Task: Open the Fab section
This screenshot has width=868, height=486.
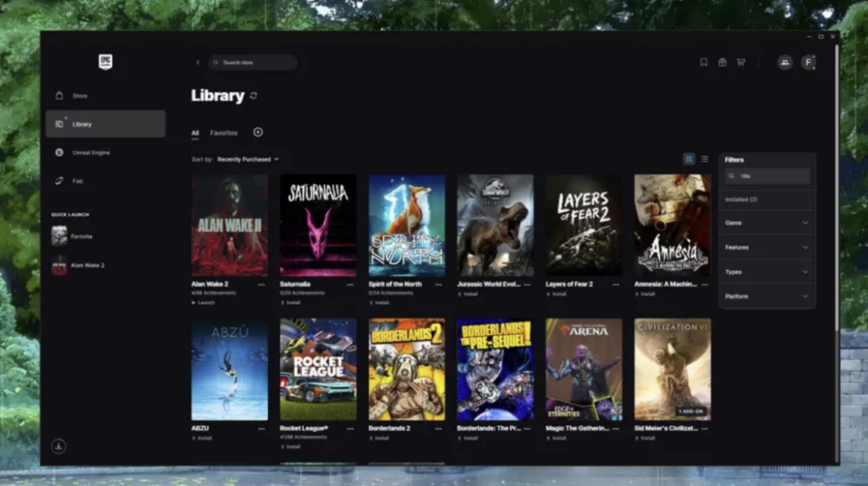Action: click(x=106, y=181)
